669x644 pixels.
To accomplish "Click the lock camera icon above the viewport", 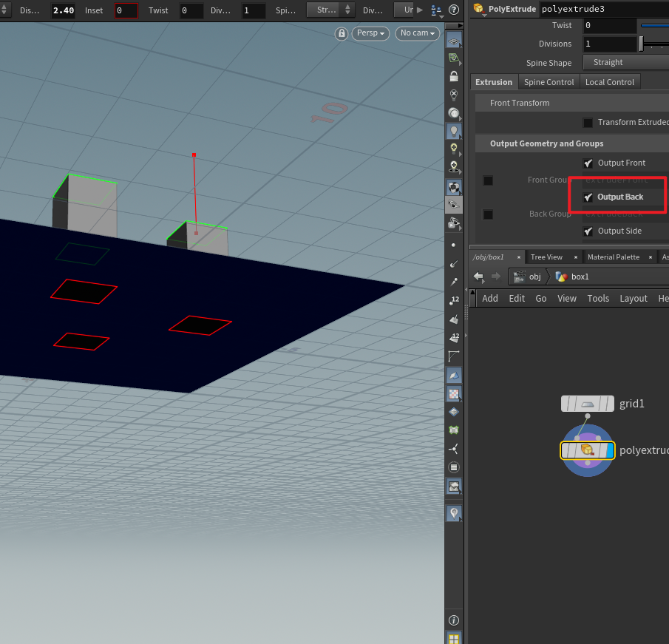I will tap(341, 33).
